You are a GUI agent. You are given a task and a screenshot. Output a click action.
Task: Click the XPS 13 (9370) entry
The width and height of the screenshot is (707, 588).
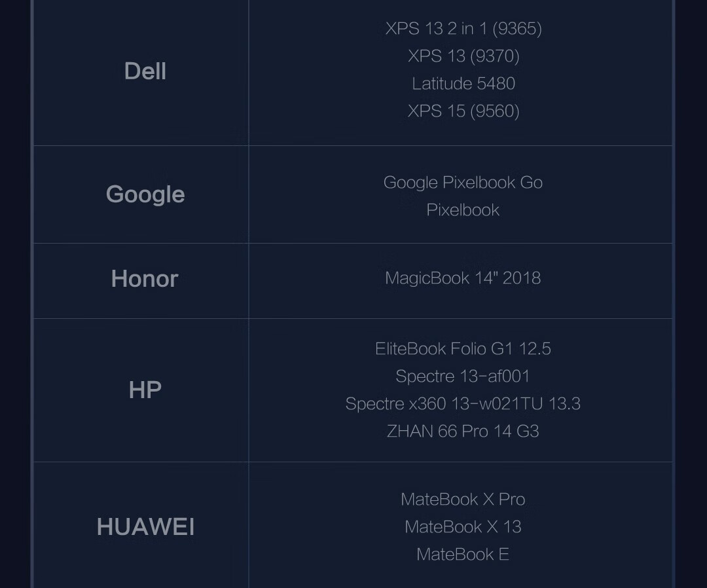463,56
